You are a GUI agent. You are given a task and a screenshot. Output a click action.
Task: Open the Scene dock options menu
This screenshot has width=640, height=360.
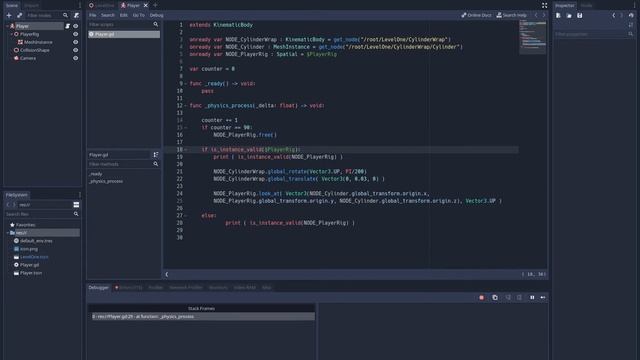(x=80, y=5)
